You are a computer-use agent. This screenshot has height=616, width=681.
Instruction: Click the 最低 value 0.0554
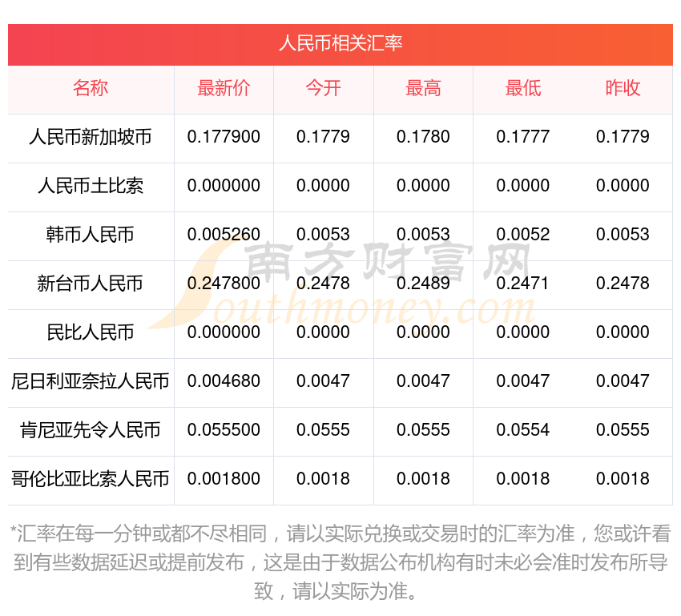pos(523,430)
